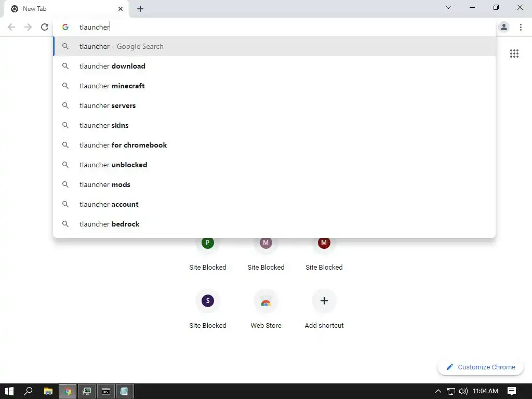The image size is (532, 399).
Task: Click the browser forward arrow
Action: 28,27
